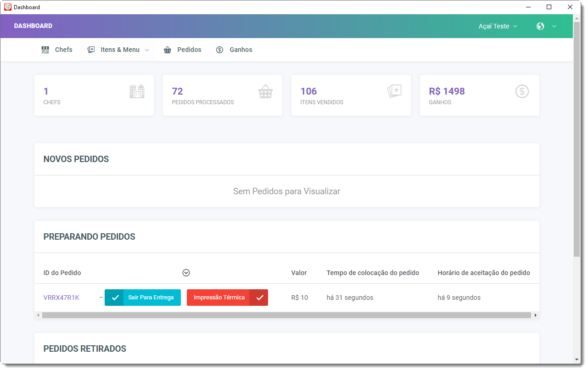The height and width of the screenshot is (371, 588).
Task: Click the DASHBOARD brand title
Action: pyautogui.click(x=33, y=26)
